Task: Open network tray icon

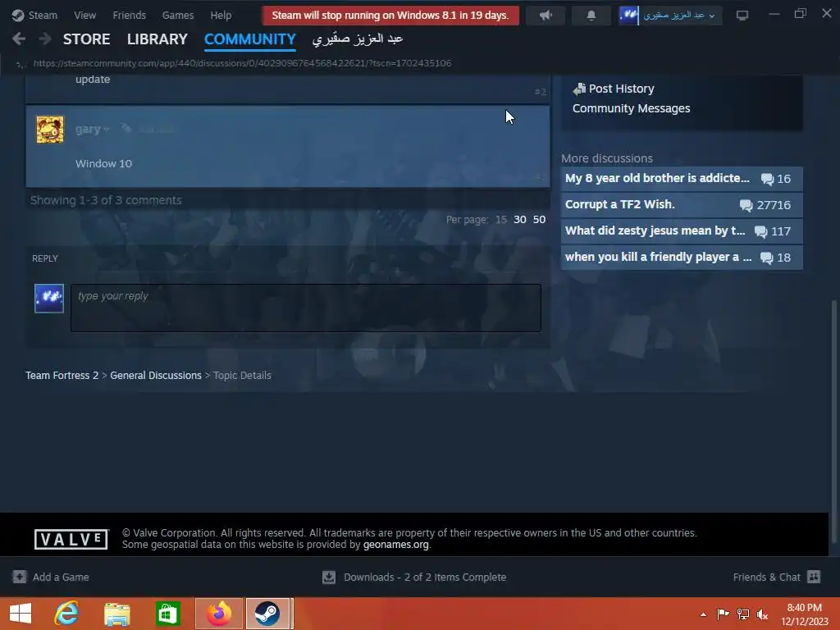Action: click(743, 614)
